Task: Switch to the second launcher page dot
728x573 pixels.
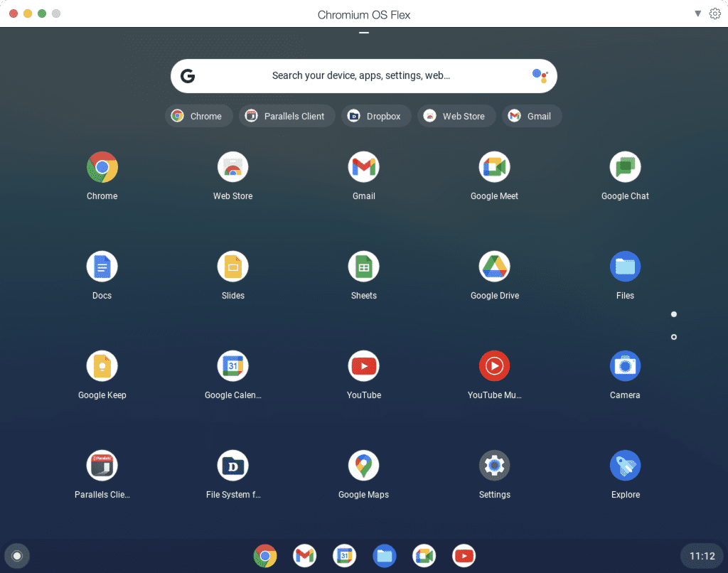Action: point(673,337)
